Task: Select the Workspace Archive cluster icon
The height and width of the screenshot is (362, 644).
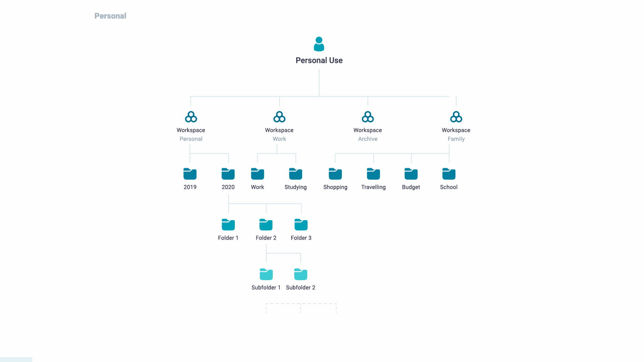Action: click(368, 117)
